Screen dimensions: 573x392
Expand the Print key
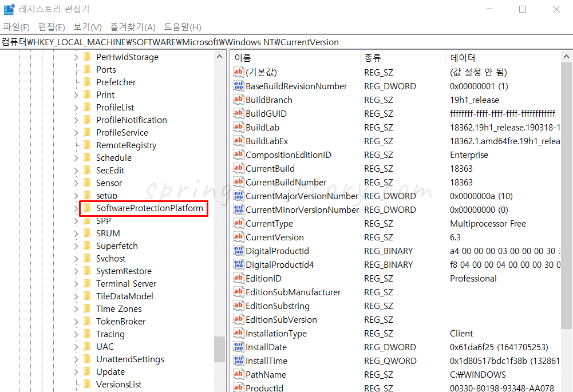(x=76, y=95)
